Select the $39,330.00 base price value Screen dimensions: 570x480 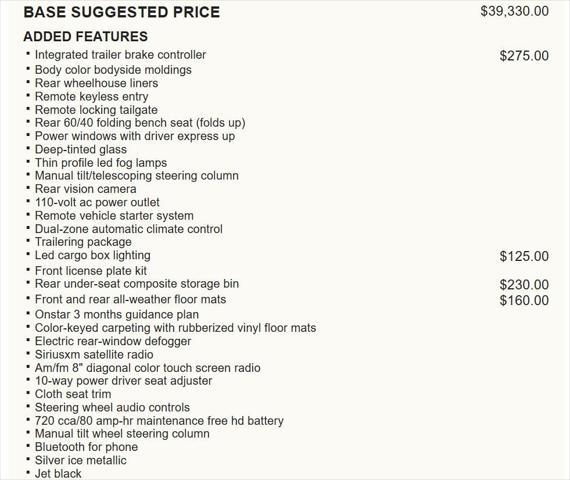coord(514,11)
